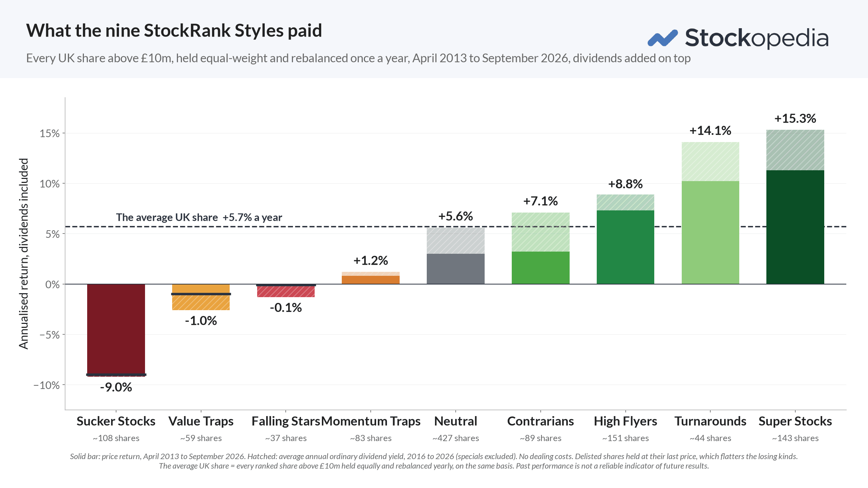868x488 pixels.
Task: Click the '~108 shares' count
Action: point(116,438)
